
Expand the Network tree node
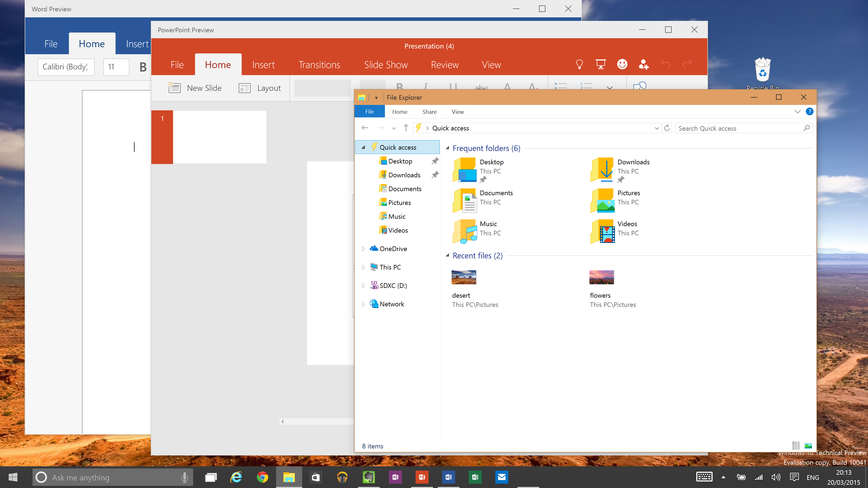click(363, 304)
